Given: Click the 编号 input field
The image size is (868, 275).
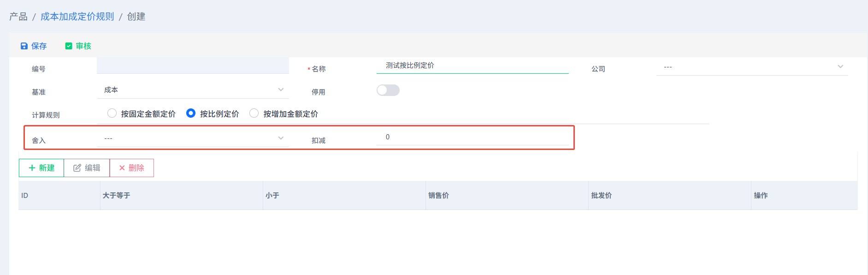Looking at the screenshot, I should (193, 66).
